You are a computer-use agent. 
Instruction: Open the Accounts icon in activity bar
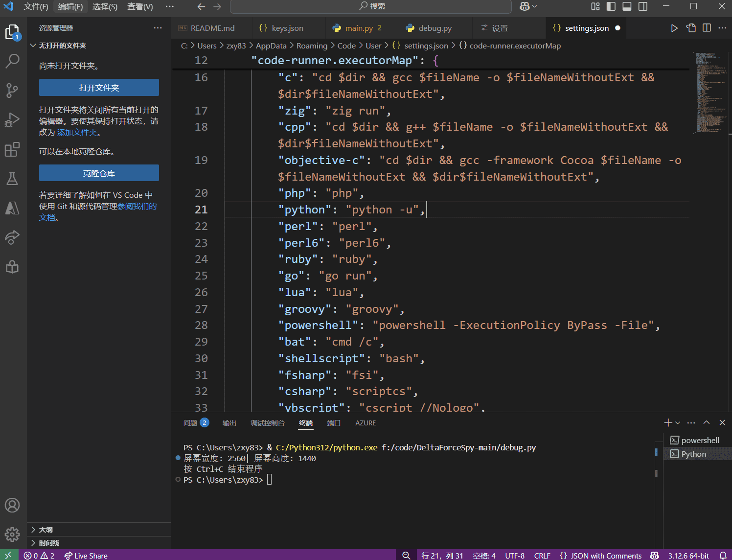click(x=12, y=505)
